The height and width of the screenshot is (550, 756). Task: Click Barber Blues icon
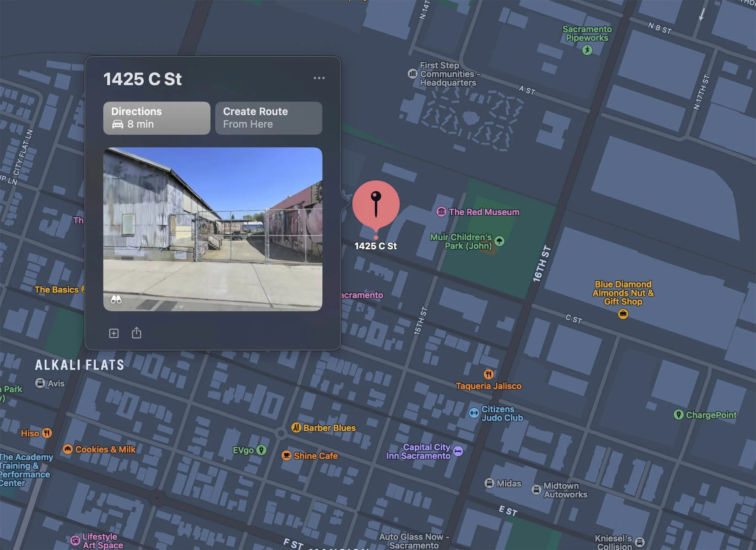(296, 428)
